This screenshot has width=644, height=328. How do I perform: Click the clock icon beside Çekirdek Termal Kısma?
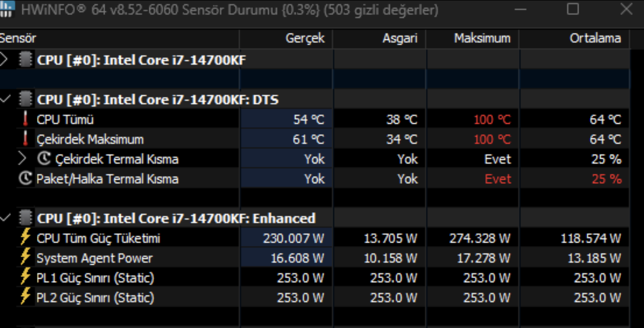pyautogui.click(x=44, y=159)
